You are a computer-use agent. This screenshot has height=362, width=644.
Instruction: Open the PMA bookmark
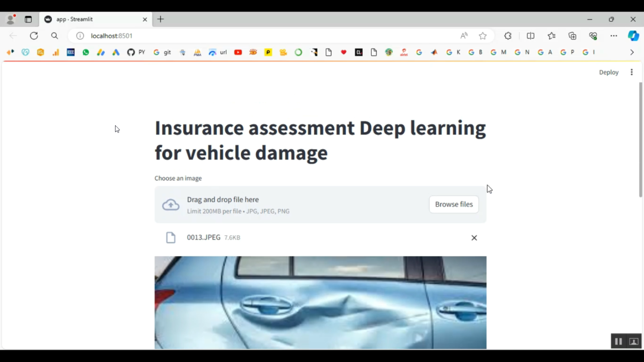pyautogui.click(x=197, y=52)
